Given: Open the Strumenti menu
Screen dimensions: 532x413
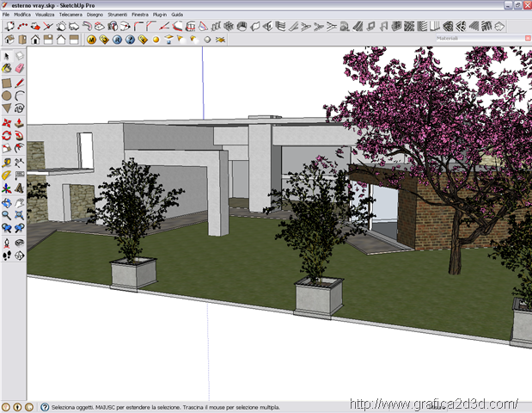Looking at the screenshot, I should 116,15.
